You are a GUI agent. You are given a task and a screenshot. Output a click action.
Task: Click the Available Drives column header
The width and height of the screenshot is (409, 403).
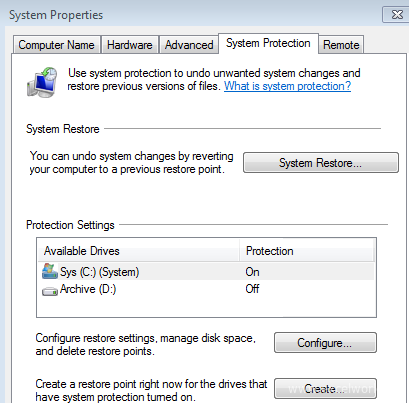pyautogui.click(x=139, y=251)
